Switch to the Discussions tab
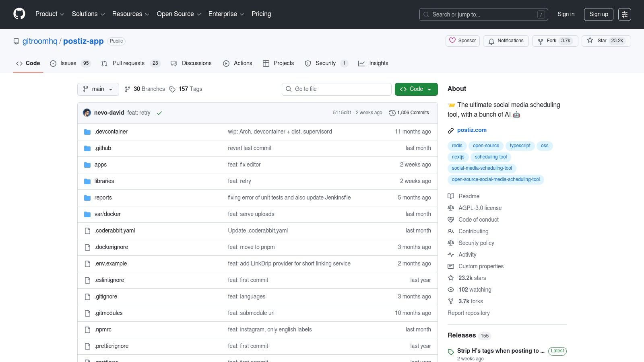The height and width of the screenshot is (362, 644). coord(191,64)
